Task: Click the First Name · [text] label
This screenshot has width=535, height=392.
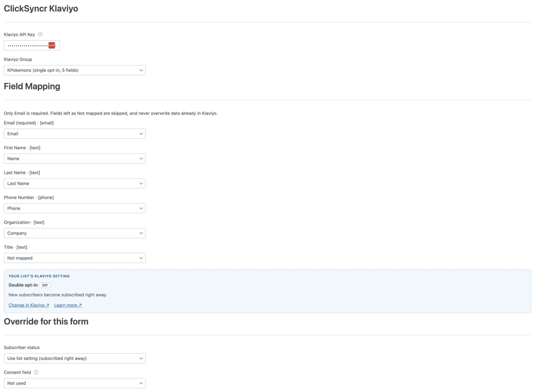Action: (22, 148)
